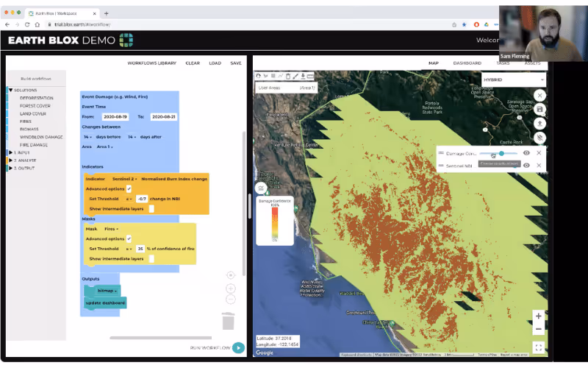Click the download tool on map toolbar

[x=303, y=77]
